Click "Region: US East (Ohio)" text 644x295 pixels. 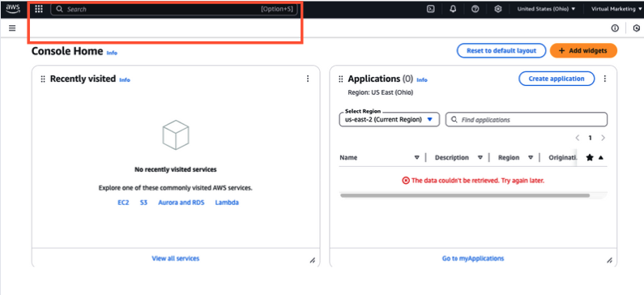(380, 92)
